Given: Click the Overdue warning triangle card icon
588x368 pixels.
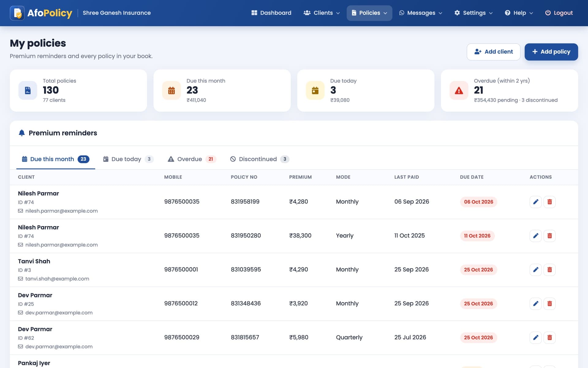Looking at the screenshot, I should [459, 90].
